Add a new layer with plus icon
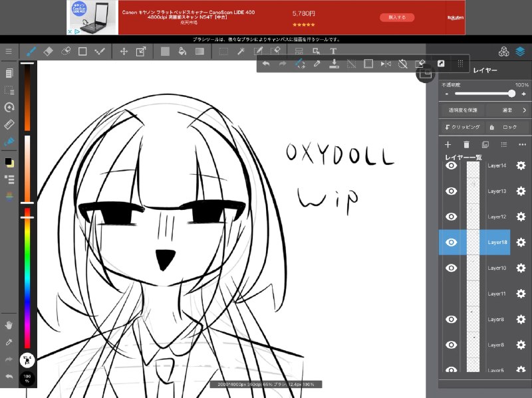This screenshot has height=398, width=532. (x=448, y=145)
